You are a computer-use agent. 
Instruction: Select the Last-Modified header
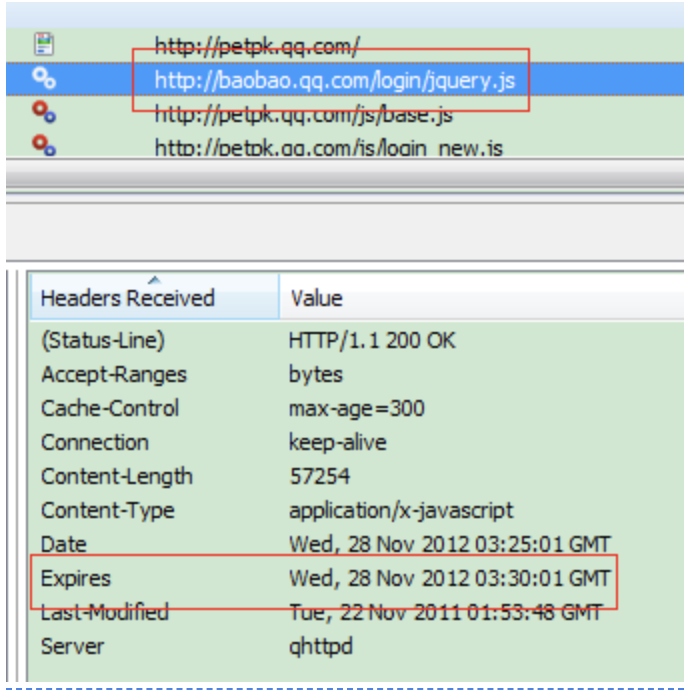104,612
